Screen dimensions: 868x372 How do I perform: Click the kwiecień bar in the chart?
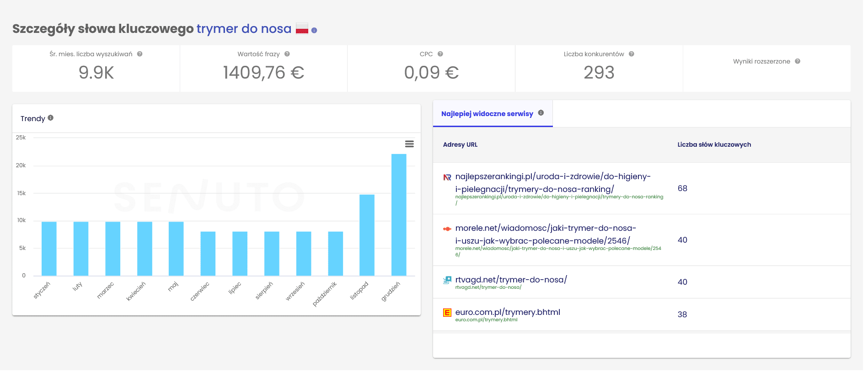tap(145, 249)
